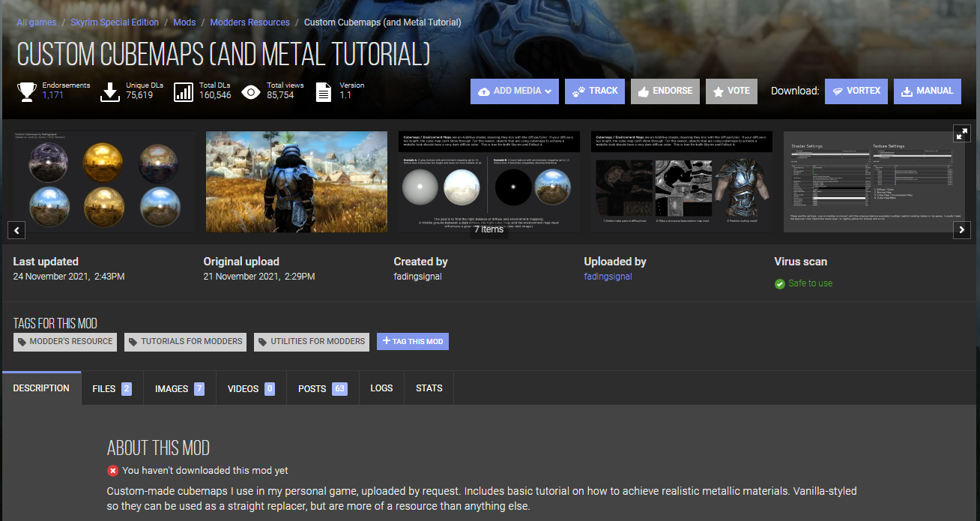Open the All games breadcrumb link
Viewport: 980px width, 521px height.
pos(37,22)
